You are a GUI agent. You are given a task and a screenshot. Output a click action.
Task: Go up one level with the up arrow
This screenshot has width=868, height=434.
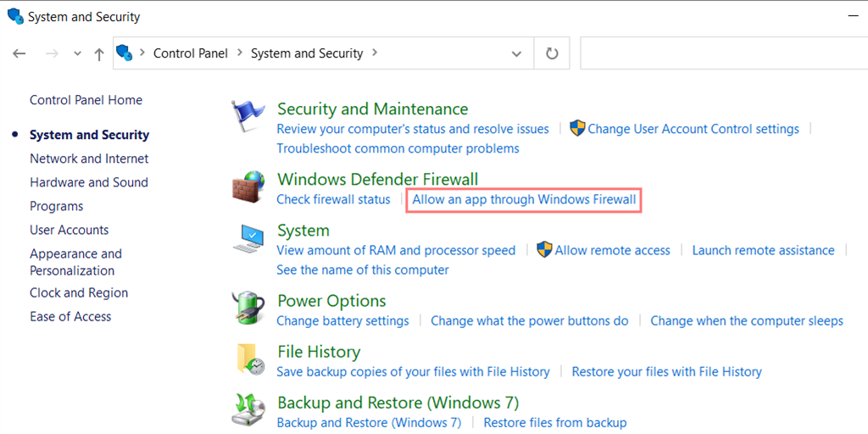[x=99, y=53]
